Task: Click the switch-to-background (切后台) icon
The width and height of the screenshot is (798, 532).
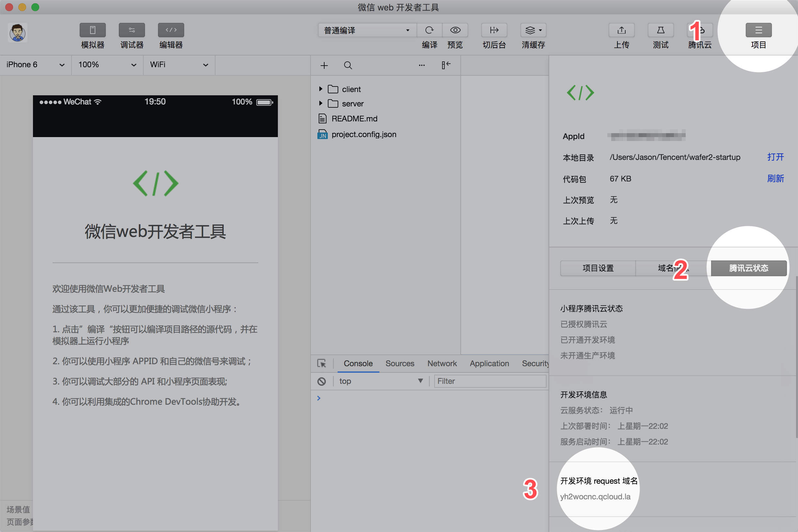Action: pos(494,30)
